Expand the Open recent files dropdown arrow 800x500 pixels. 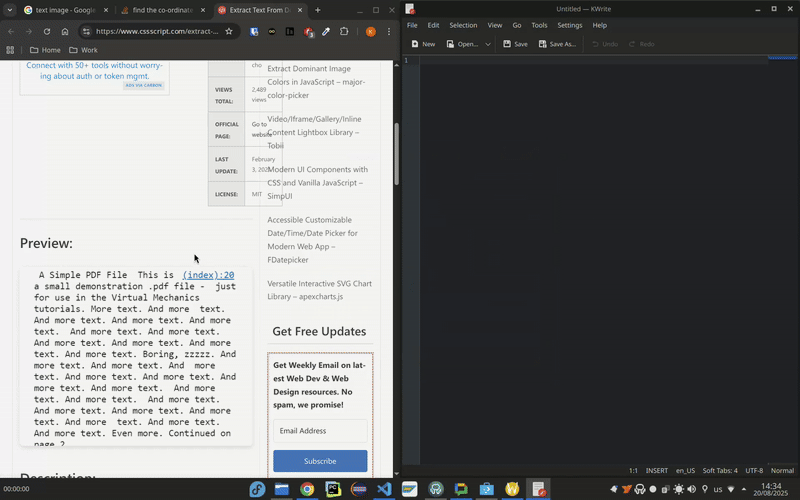(x=488, y=44)
